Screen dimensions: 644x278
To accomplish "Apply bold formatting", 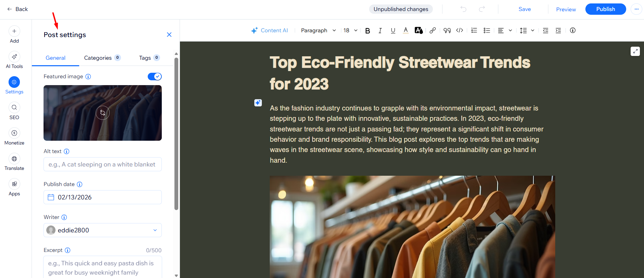I will point(367,31).
